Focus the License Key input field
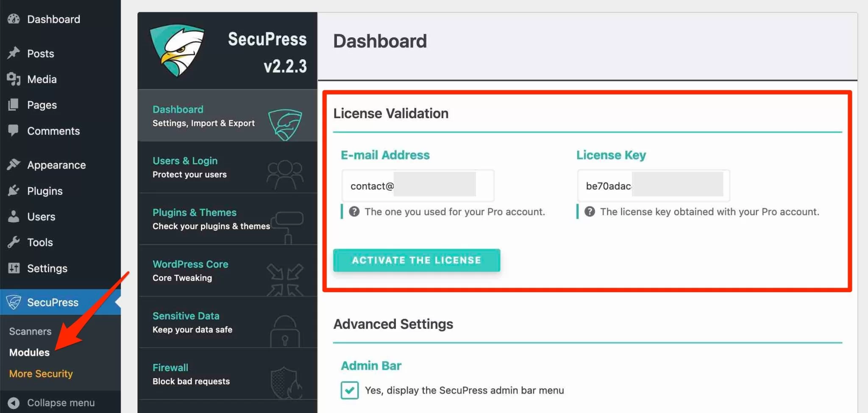This screenshot has height=413, width=868. click(653, 186)
